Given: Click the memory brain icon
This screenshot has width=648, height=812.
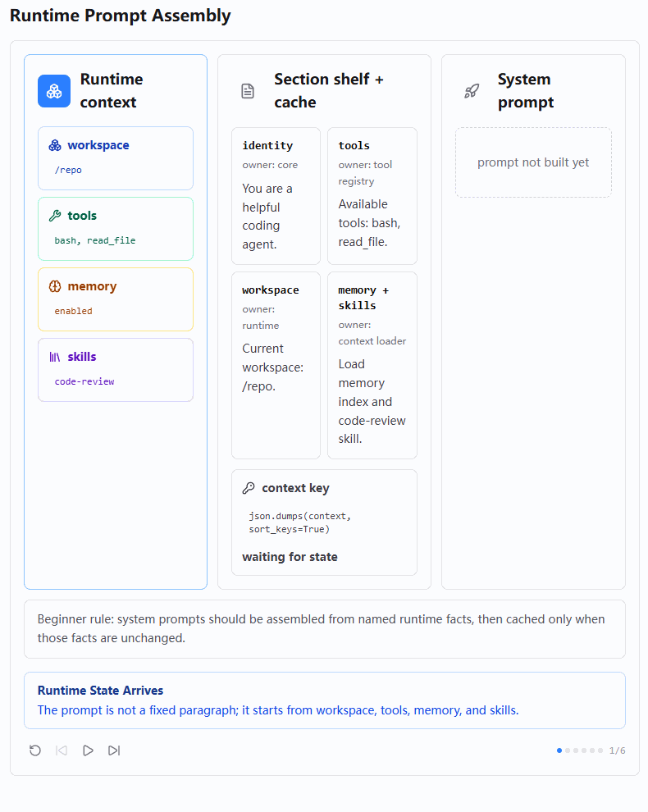Looking at the screenshot, I should coord(55,286).
